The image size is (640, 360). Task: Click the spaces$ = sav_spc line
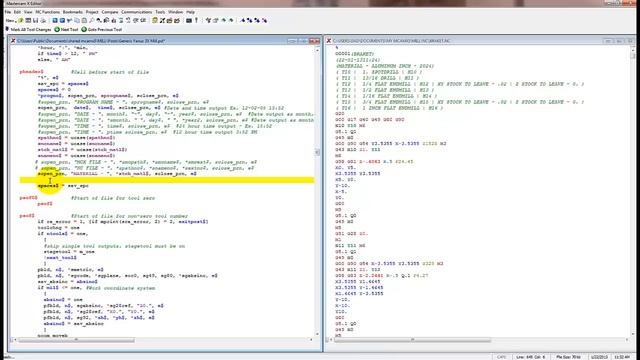pyautogui.click(x=63, y=186)
